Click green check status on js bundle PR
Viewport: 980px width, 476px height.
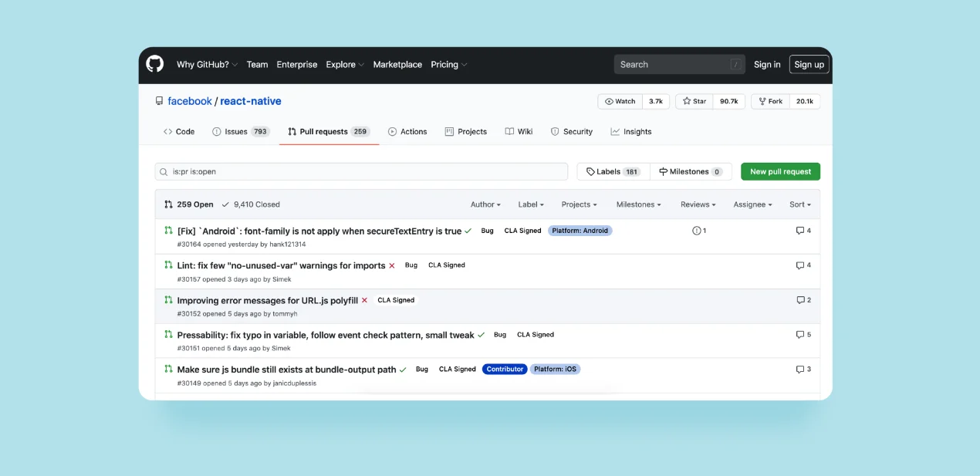[x=403, y=370]
